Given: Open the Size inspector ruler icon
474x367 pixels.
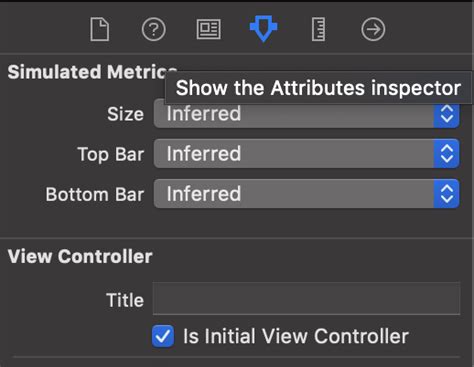Looking at the screenshot, I should (x=318, y=30).
